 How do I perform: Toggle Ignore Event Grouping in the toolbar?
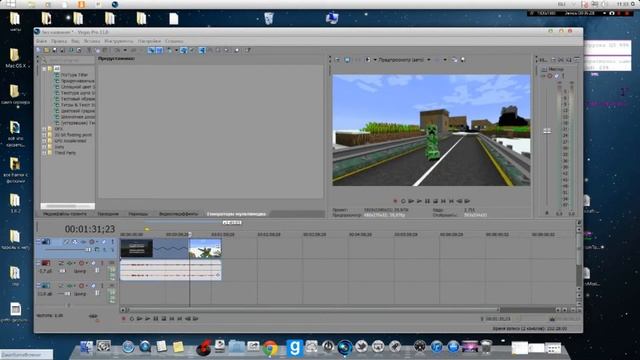click(x=192, y=50)
